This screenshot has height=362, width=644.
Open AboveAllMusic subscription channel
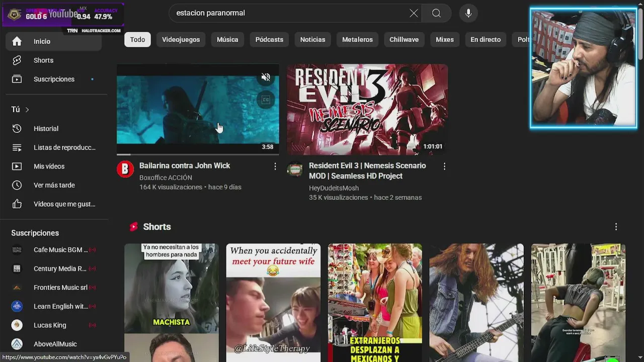pos(54,344)
